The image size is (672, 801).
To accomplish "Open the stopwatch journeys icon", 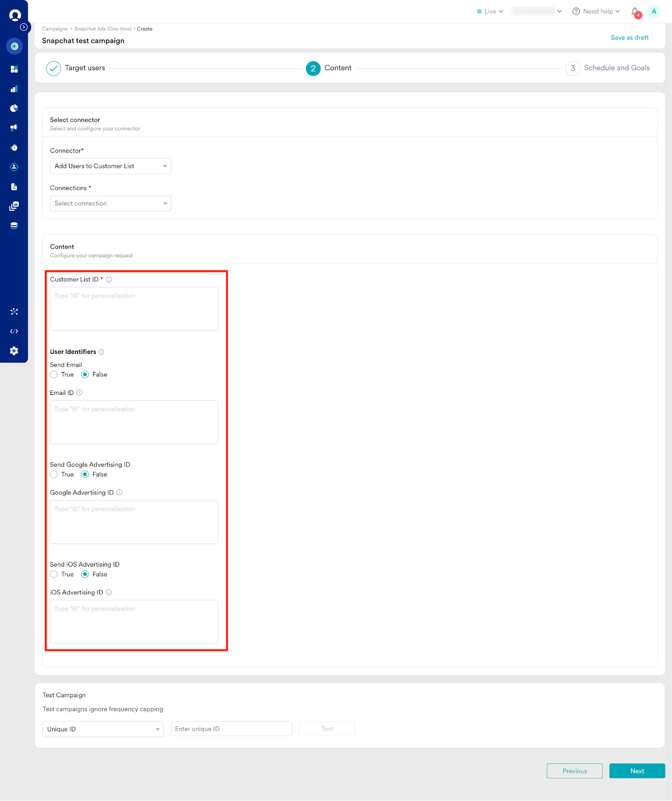I will [x=14, y=147].
